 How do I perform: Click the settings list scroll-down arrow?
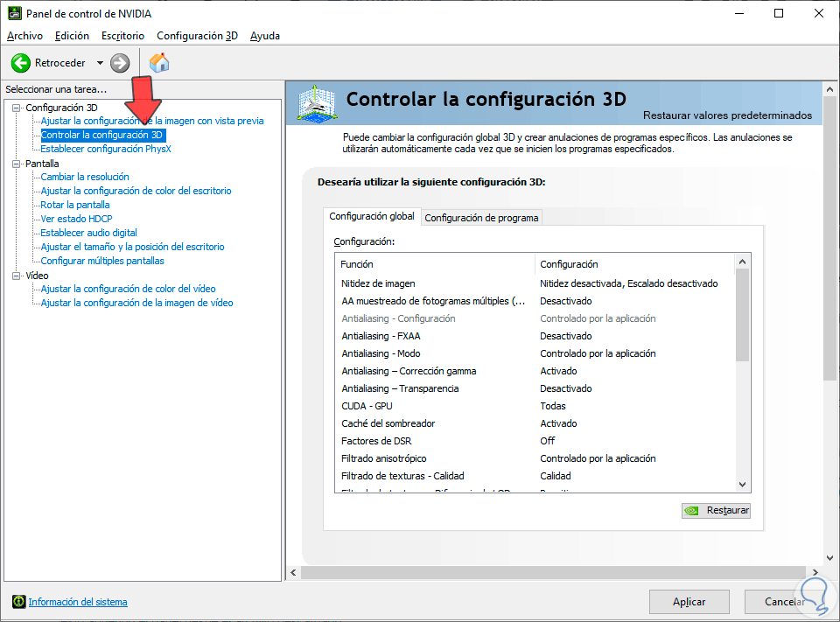[743, 485]
